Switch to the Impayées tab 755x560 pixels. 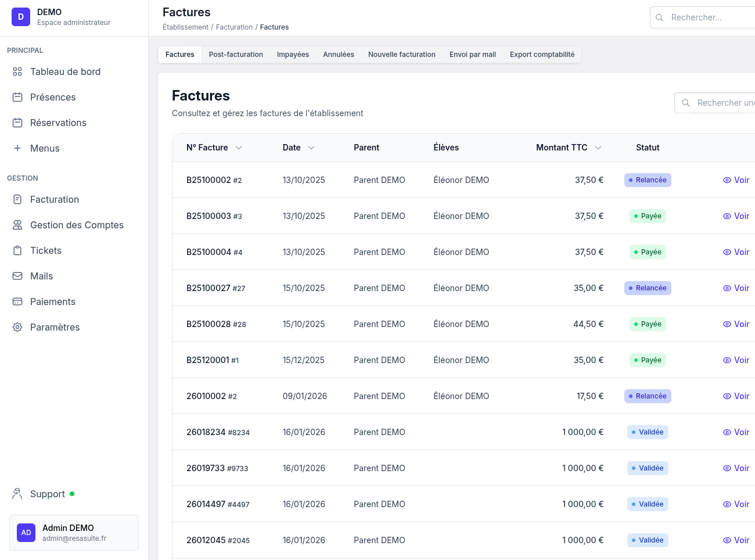(293, 55)
